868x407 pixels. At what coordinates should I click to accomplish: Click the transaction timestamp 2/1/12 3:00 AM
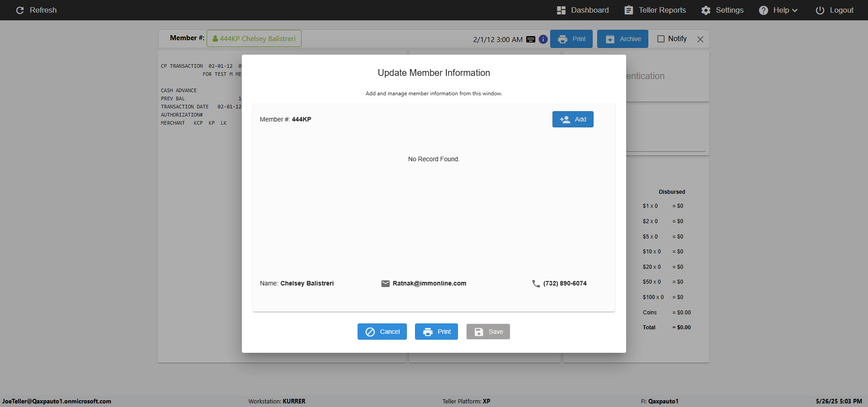point(498,40)
